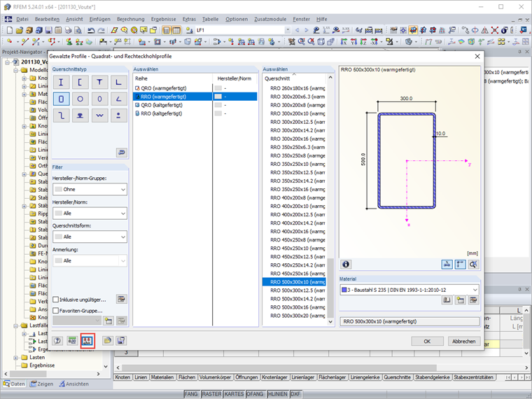Switch to the Querschnitte table tab
Screen dimensions: 532x399
[x=398, y=377]
